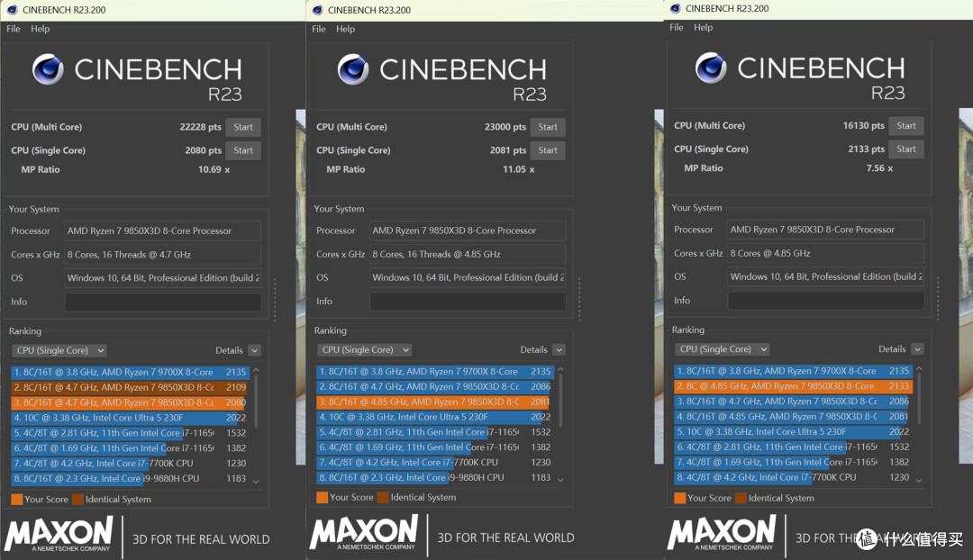Click the Info field in the 22228 pts window
Viewport: 973px width, 560px height.
(162, 302)
